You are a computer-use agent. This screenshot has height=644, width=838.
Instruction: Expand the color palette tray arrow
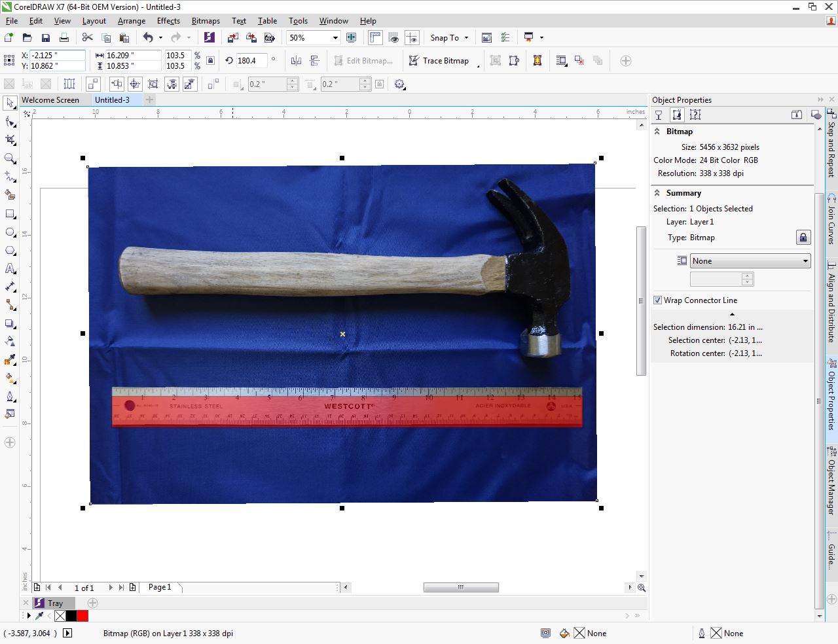click(x=29, y=616)
